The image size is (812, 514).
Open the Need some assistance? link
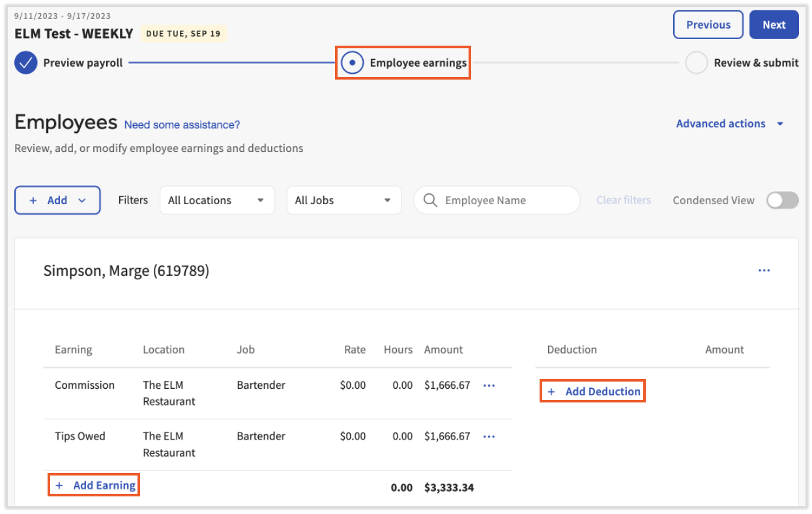[182, 123]
